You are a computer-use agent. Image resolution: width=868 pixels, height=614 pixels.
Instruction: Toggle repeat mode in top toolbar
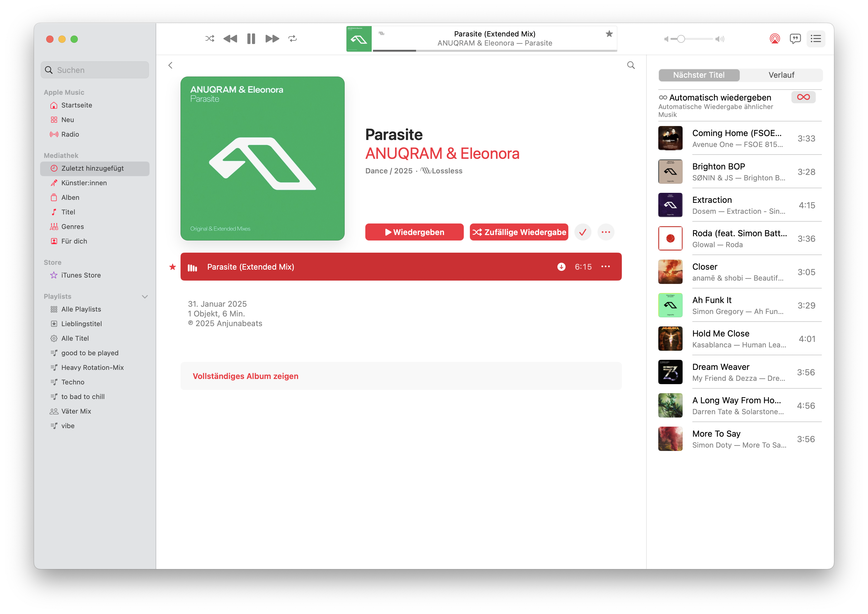tap(292, 39)
